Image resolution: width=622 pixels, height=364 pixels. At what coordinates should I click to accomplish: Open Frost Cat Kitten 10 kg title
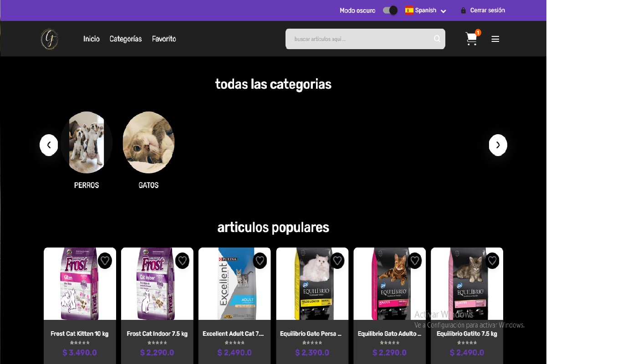tap(80, 334)
